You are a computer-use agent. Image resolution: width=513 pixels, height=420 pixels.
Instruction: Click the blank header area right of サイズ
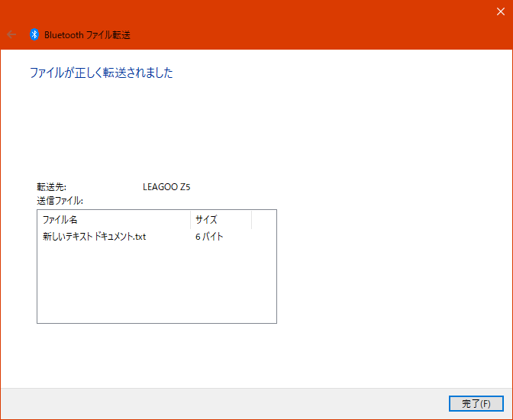pos(263,219)
